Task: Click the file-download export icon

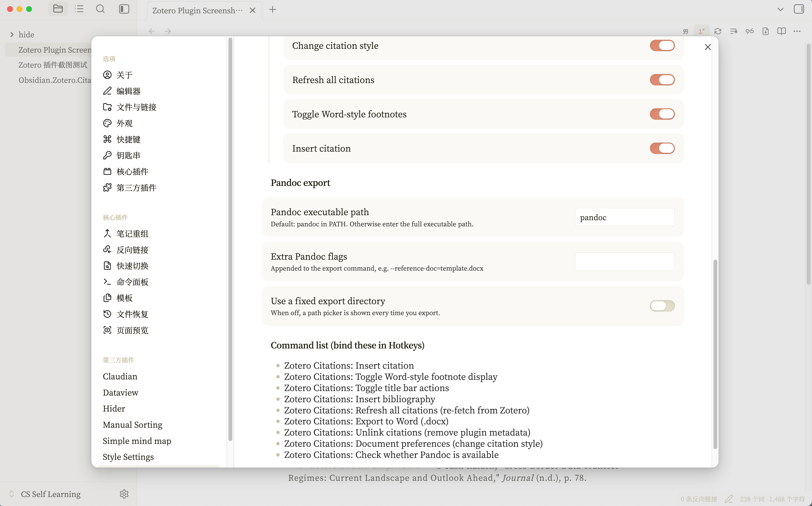Action: click(766, 31)
